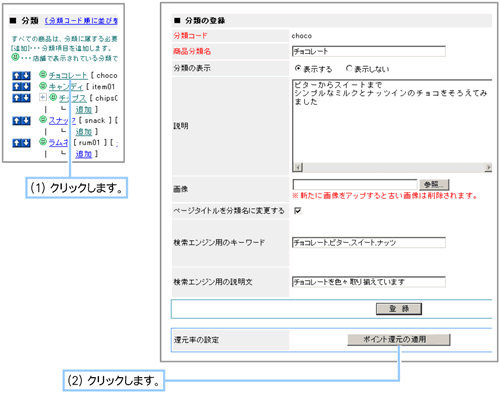Click the 分類の登録 heading

(205, 21)
